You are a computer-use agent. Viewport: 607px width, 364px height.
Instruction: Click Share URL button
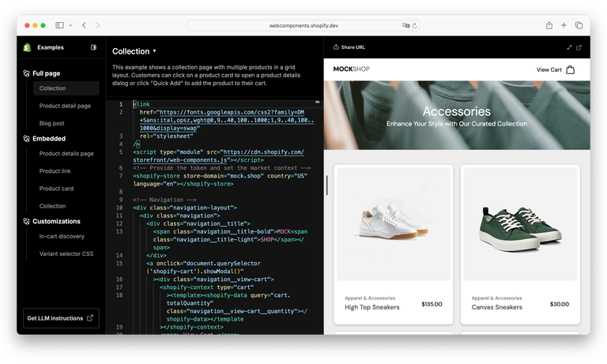[x=349, y=47]
